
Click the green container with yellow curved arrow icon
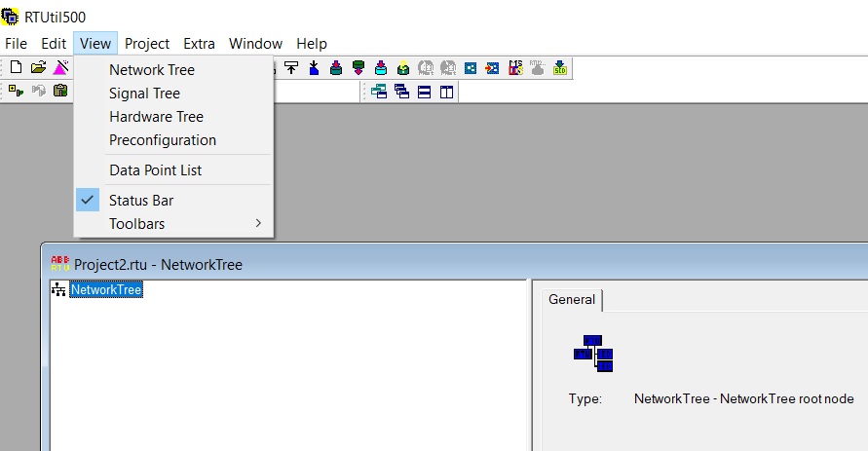point(403,68)
